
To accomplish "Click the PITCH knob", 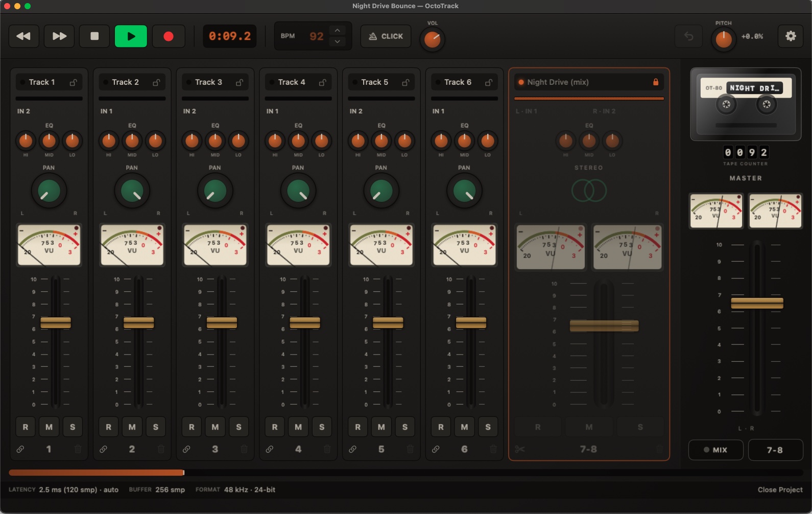I will 723,39.
